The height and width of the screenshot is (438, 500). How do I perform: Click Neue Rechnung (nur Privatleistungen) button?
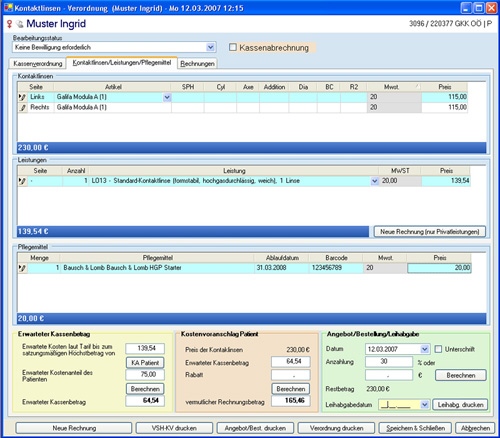(430, 232)
